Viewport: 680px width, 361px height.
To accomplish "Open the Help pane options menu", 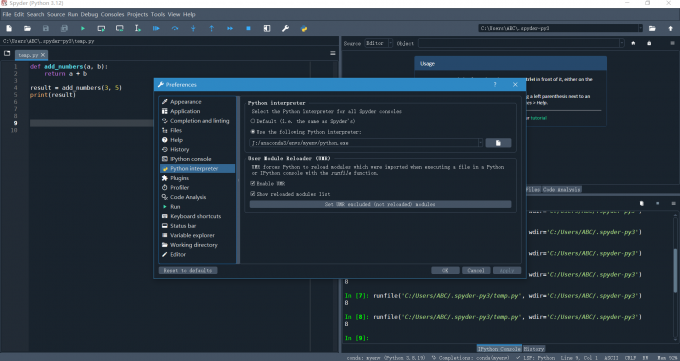I will pos(673,43).
